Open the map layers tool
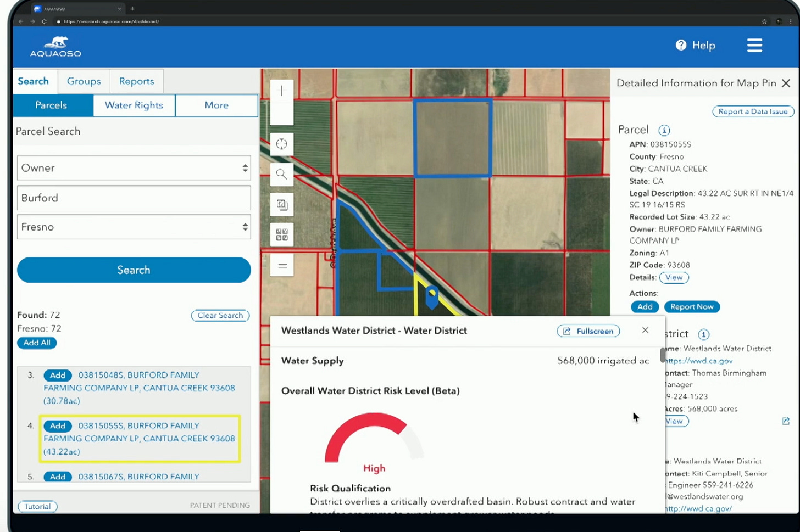 pos(282,205)
